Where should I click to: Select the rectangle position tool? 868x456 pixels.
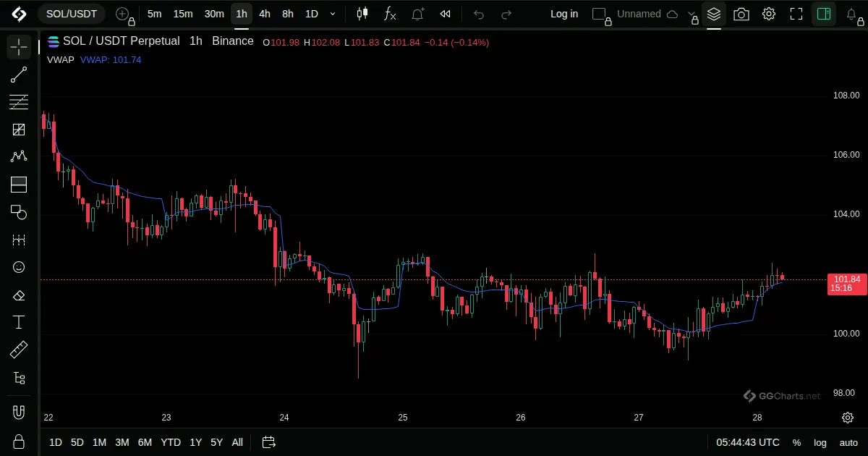19,185
